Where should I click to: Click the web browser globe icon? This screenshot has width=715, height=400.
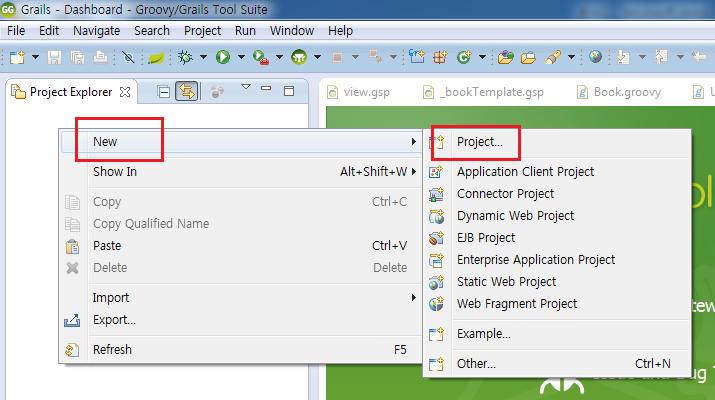point(595,57)
